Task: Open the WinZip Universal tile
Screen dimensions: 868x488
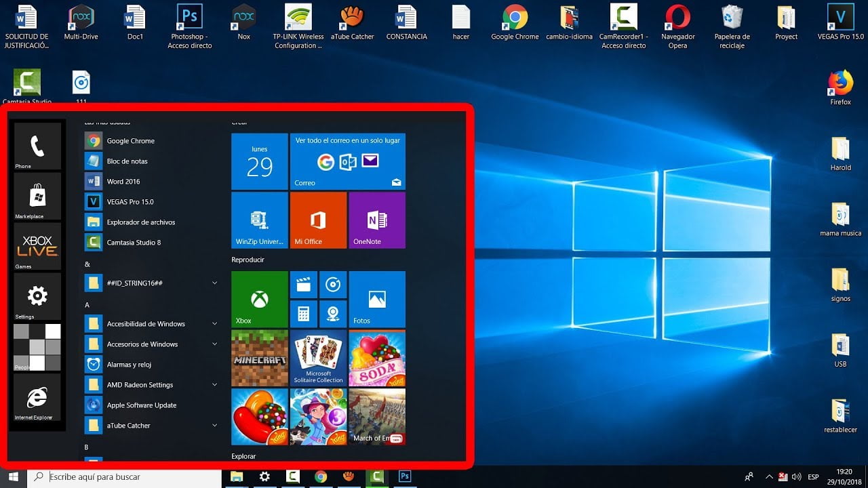Action: point(260,220)
